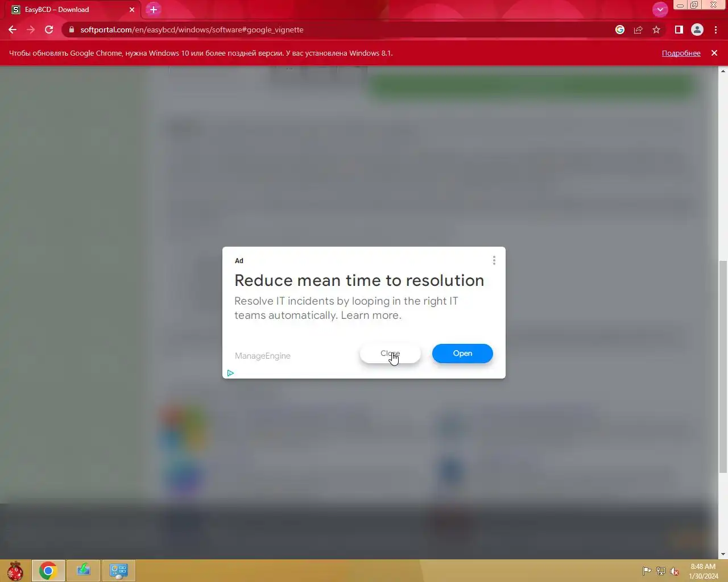Toggle Chrome side panel
728x582 pixels.
(x=679, y=30)
